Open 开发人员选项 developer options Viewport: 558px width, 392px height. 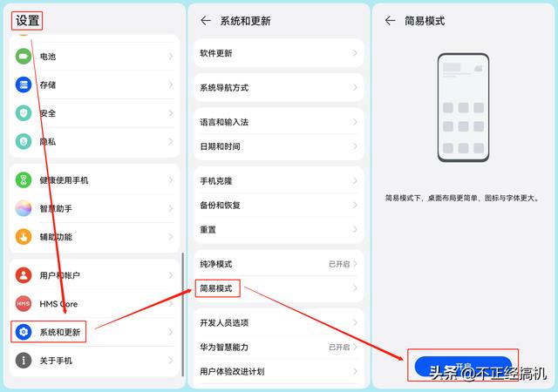(279, 322)
